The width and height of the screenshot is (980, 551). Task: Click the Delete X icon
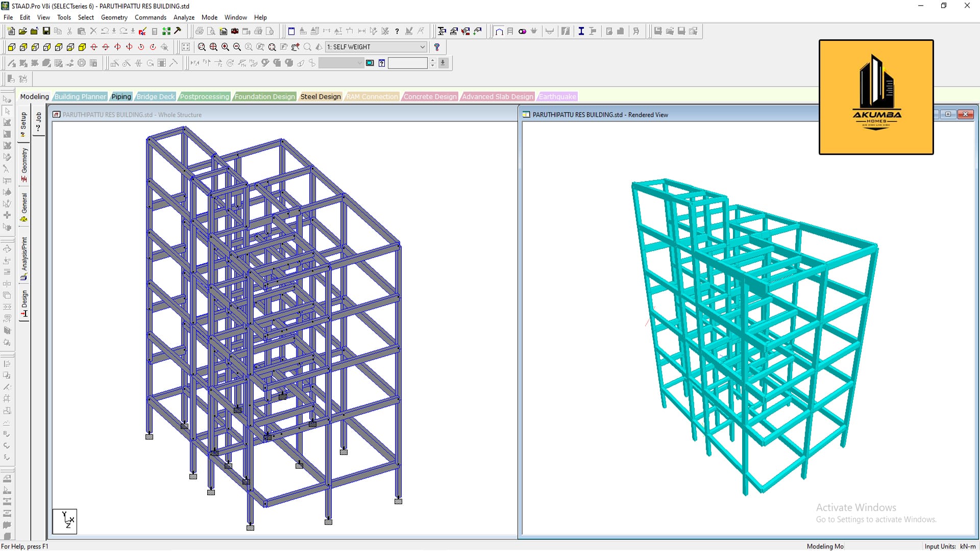(93, 31)
